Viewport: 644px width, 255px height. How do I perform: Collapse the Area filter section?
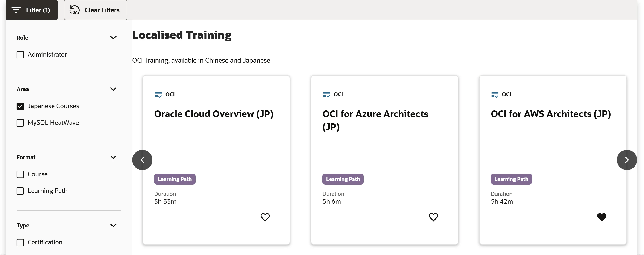113,89
